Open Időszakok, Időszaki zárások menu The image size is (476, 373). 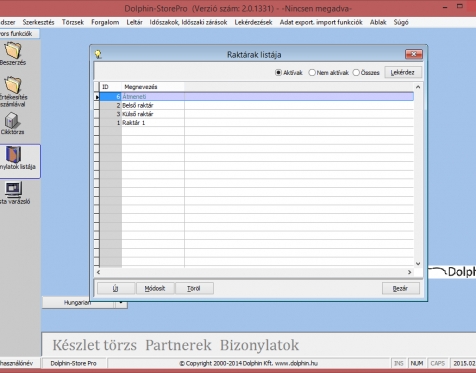tap(188, 22)
